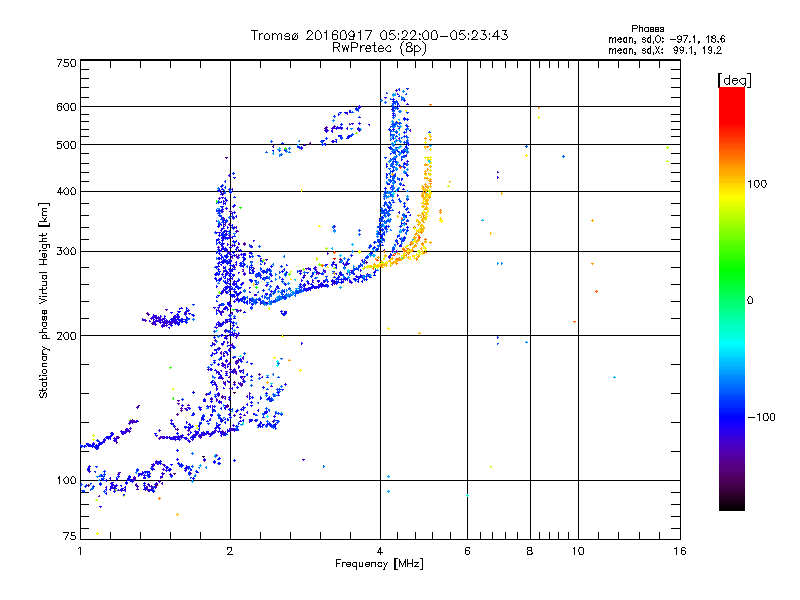Click the y-axis tick label "600"
This screenshot has height=600, width=800.
click(66, 107)
